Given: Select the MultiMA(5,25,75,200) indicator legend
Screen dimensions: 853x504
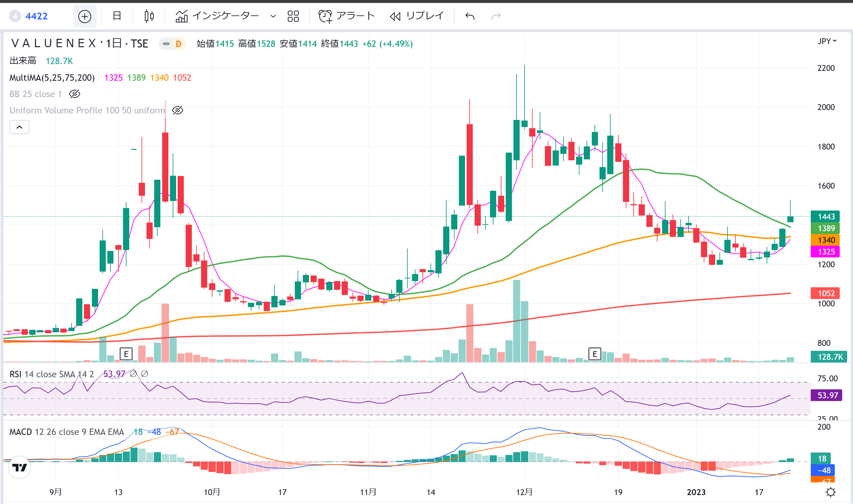Looking at the screenshot, I should pyautogui.click(x=52, y=78).
